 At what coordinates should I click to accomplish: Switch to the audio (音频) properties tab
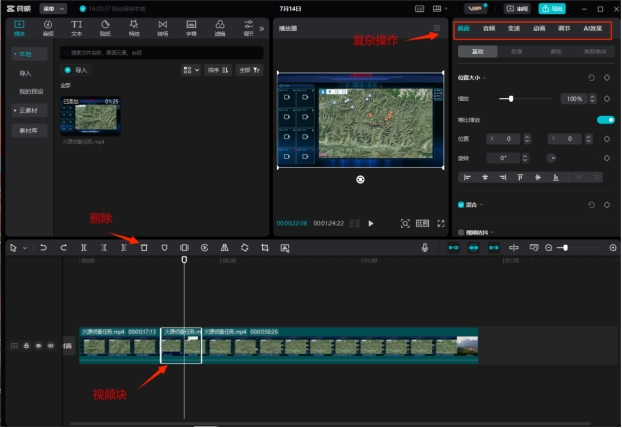click(488, 28)
